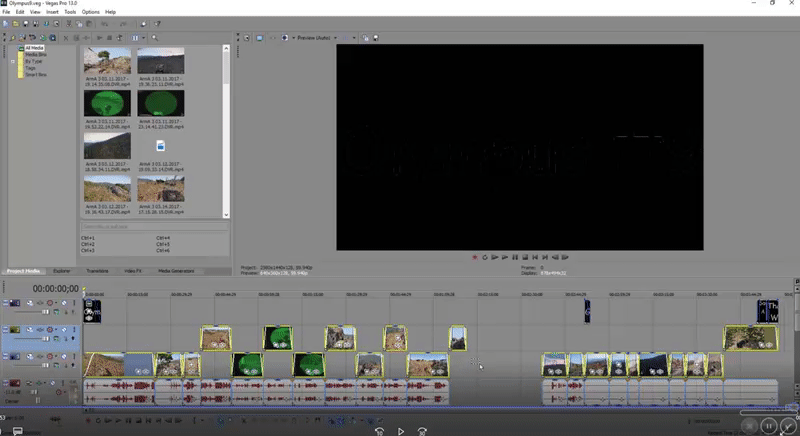This screenshot has width=800, height=436.
Task: Switch to the Transitions tab
Action: (x=97, y=271)
